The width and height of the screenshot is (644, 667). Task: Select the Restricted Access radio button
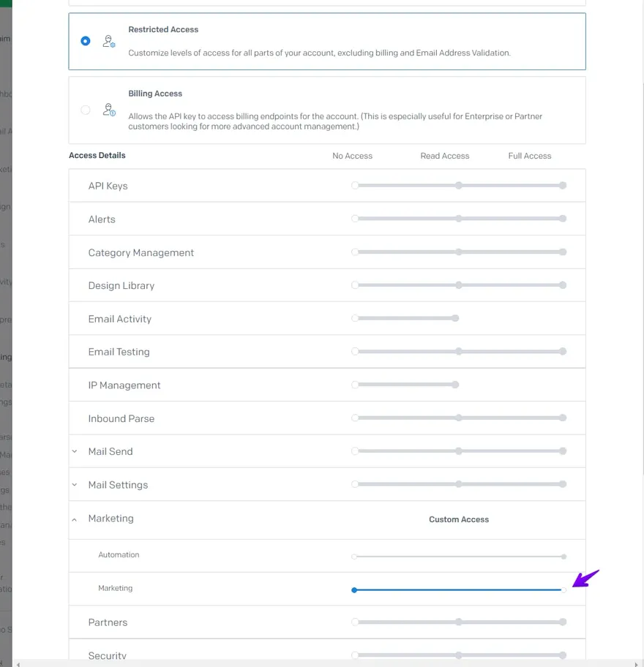(x=86, y=42)
